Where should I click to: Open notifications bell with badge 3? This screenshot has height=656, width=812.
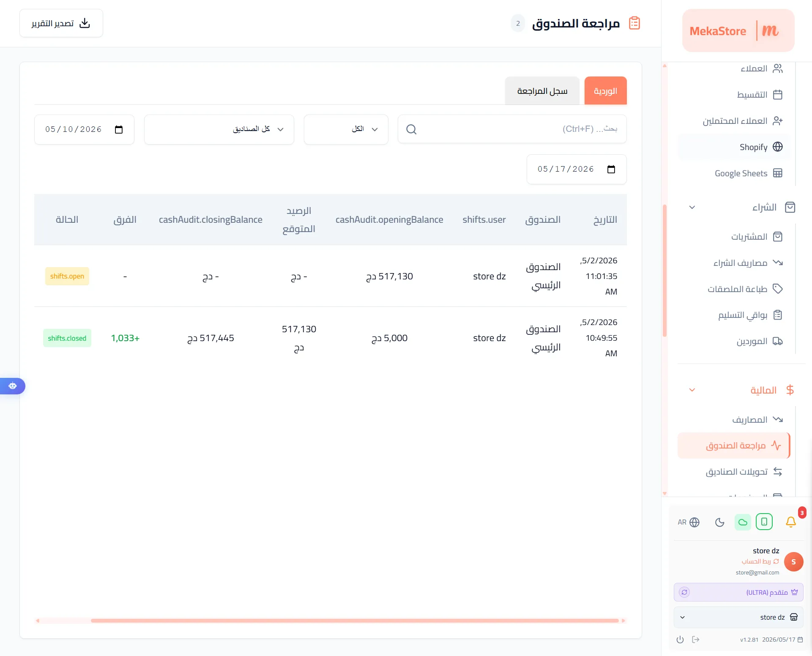pos(791,522)
